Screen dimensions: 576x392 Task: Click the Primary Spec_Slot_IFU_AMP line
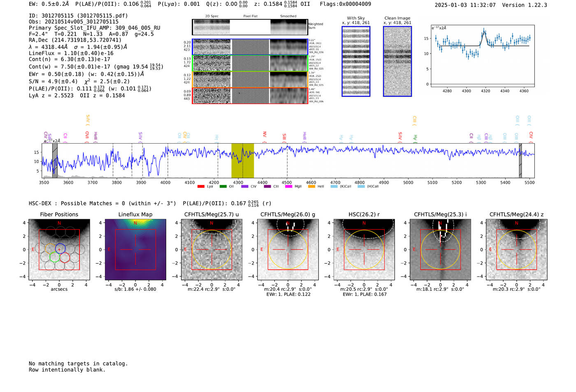(95, 28)
